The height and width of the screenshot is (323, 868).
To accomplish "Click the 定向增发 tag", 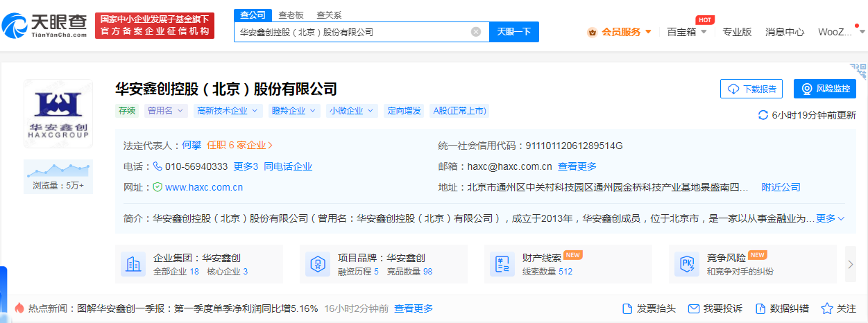I will [x=404, y=110].
